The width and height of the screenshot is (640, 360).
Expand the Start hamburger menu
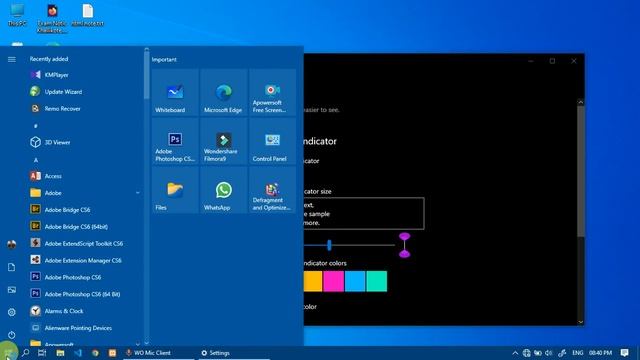coord(11,60)
